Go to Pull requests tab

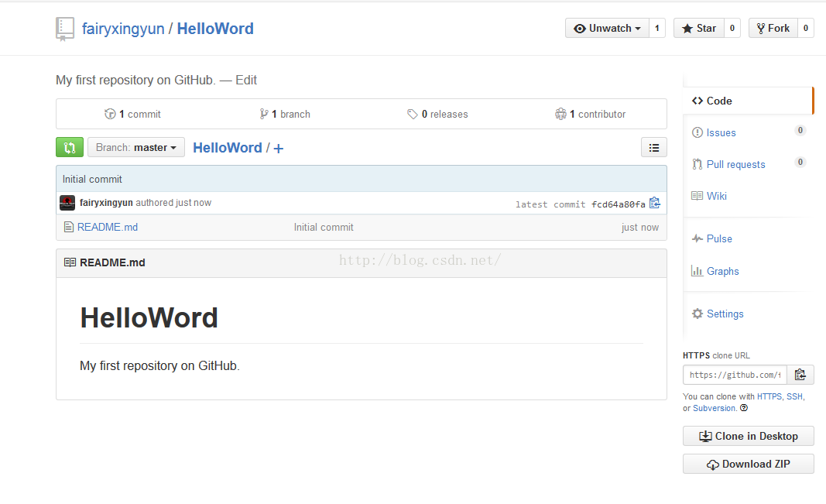pos(735,165)
